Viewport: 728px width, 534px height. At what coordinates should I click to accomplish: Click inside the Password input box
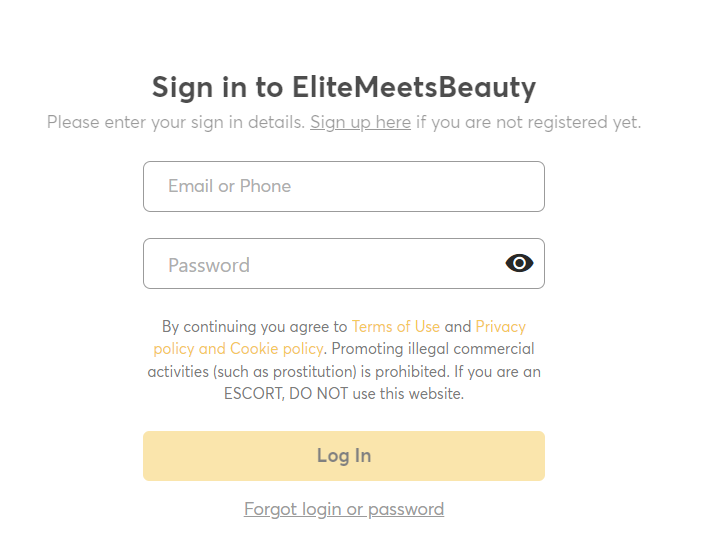(x=344, y=263)
